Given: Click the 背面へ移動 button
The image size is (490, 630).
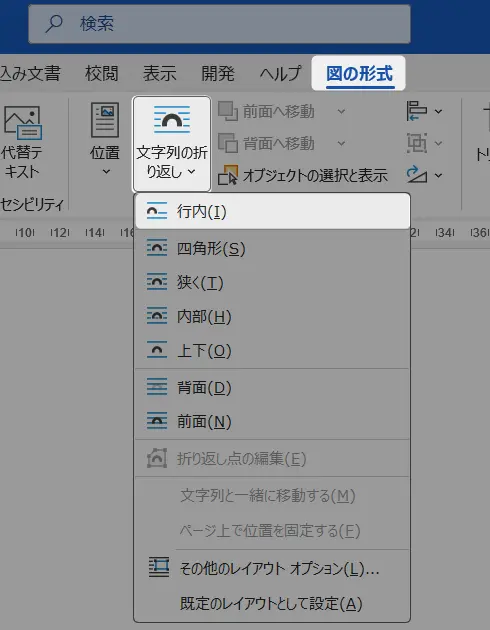Looking at the screenshot, I should [x=266, y=143].
